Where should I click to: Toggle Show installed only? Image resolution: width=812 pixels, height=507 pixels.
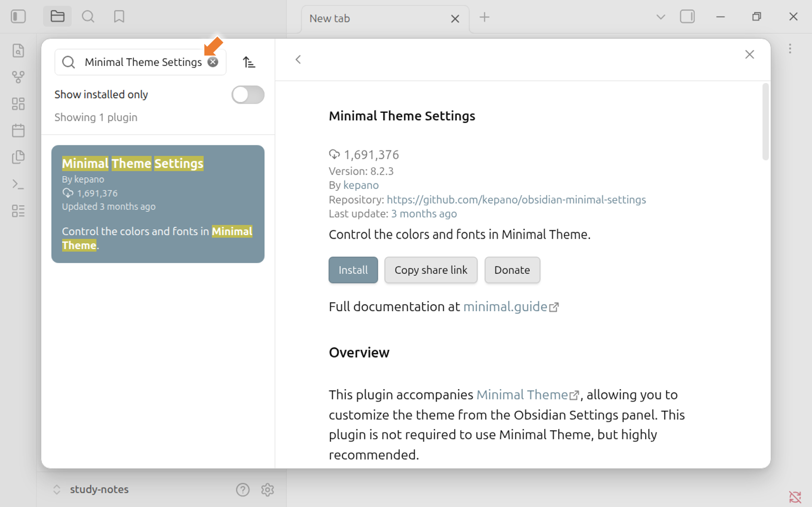pos(248,95)
